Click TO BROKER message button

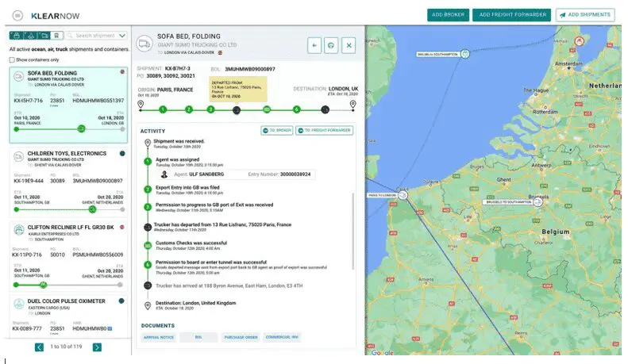click(277, 130)
